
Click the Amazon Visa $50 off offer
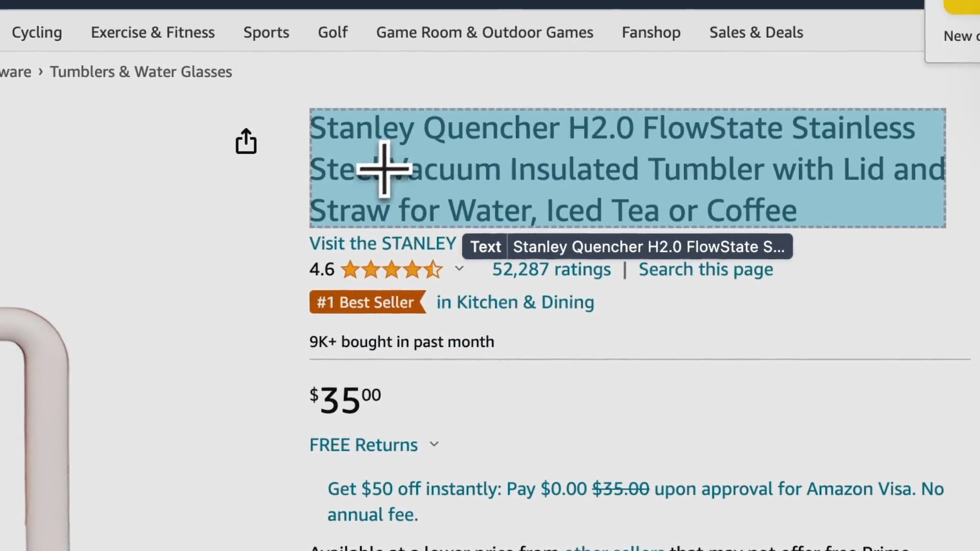coord(635,489)
